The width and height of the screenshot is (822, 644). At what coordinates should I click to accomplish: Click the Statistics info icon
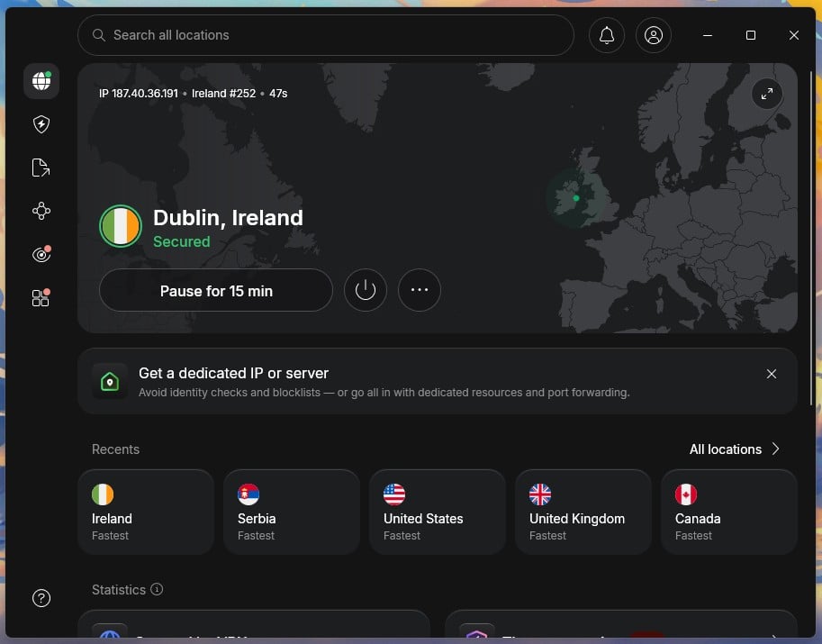(x=157, y=589)
